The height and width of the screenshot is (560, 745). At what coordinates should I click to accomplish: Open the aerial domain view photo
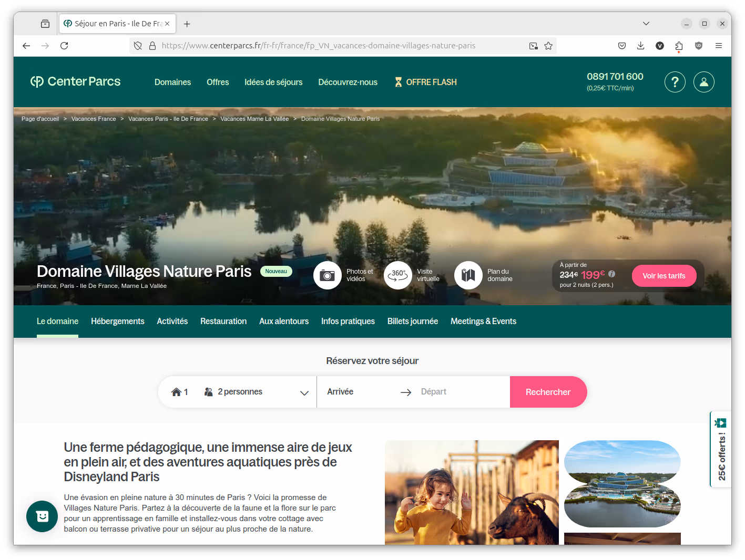click(x=622, y=484)
